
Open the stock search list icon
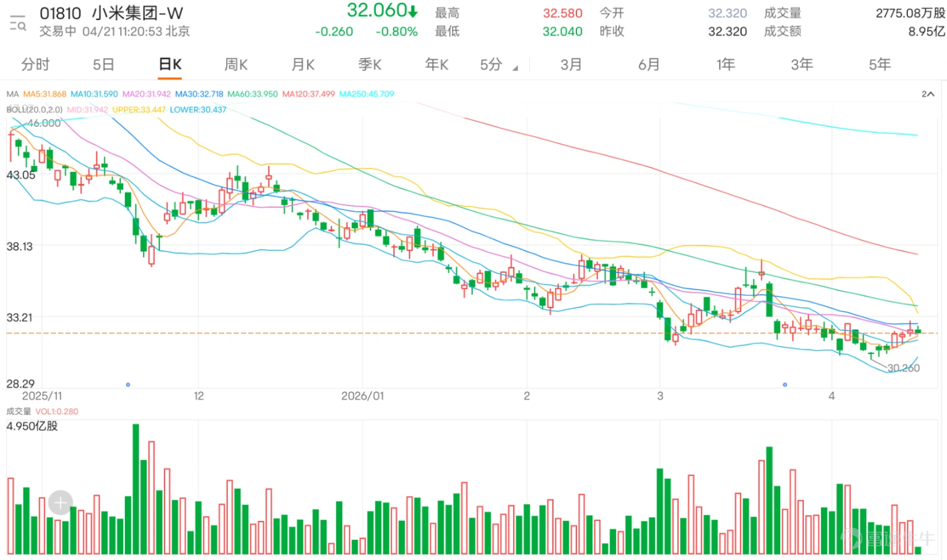18,22
